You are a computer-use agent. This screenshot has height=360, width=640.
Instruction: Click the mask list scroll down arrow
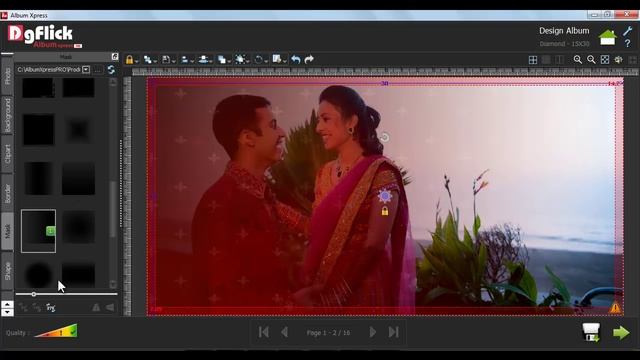(113, 284)
